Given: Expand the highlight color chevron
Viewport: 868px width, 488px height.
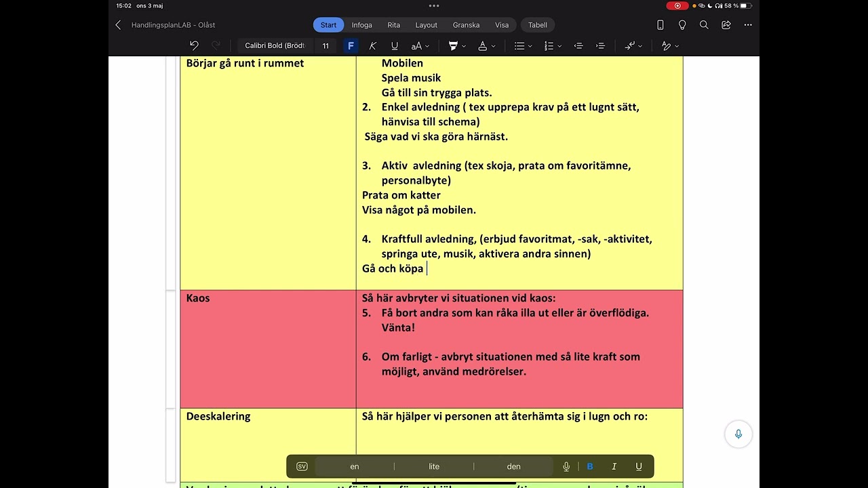Looking at the screenshot, I should (464, 46).
